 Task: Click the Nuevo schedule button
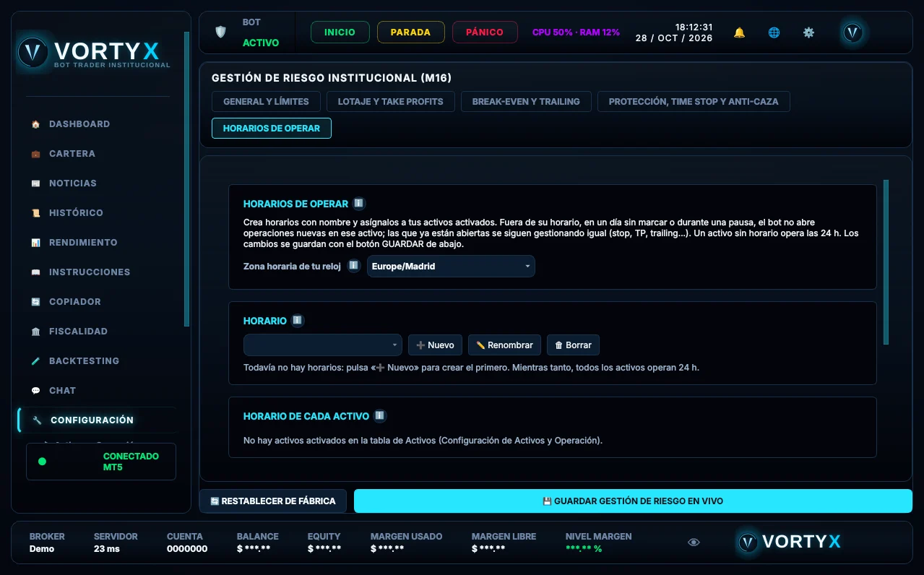(435, 345)
